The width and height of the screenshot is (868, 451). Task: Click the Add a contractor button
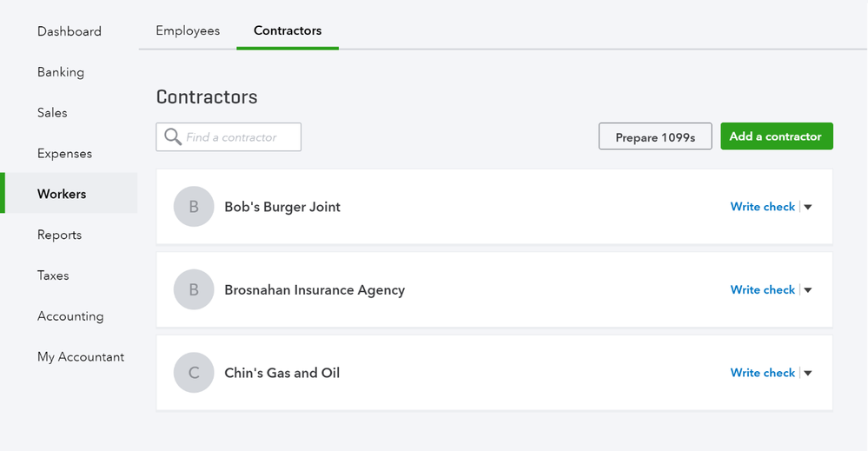click(x=776, y=136)
